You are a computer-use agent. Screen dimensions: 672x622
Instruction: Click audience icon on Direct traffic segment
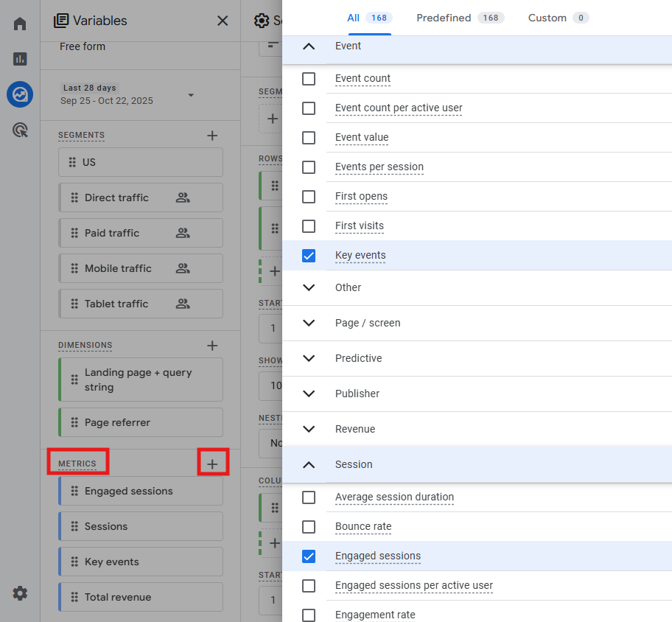pyautogui.click(x=183, y=198)
